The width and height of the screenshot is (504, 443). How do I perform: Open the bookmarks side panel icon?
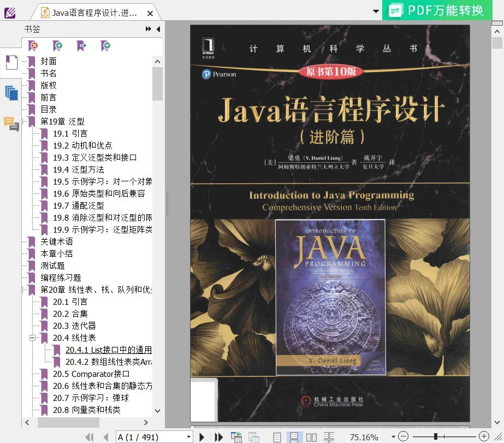pyautogui.click(x=11, y=62)
